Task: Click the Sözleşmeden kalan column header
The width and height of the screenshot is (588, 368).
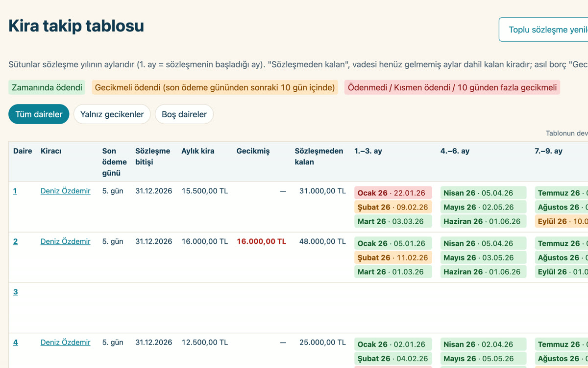Action: 319,157
